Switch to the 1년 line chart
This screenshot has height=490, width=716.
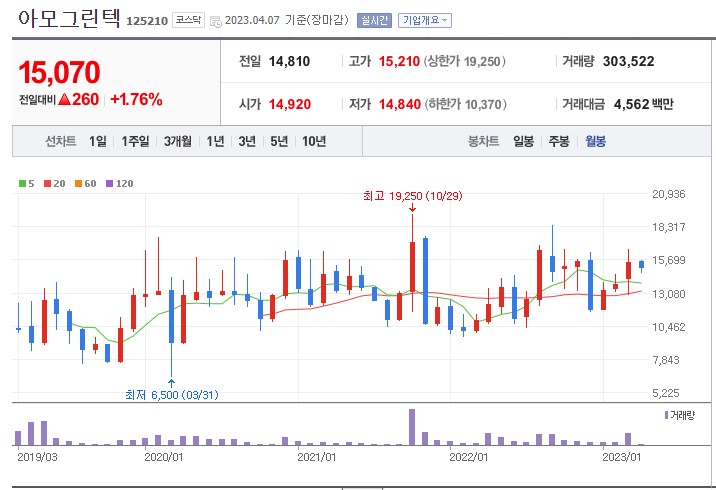(x=215, y=141)
